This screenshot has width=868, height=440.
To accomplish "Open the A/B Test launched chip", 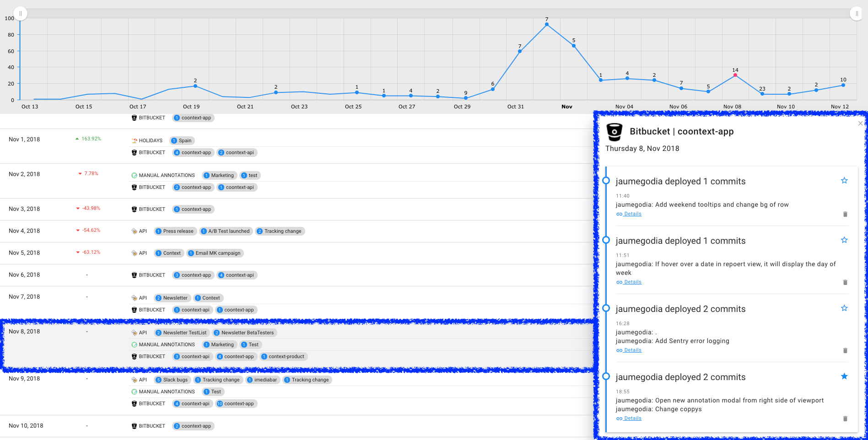I will [x=226, y=231].
